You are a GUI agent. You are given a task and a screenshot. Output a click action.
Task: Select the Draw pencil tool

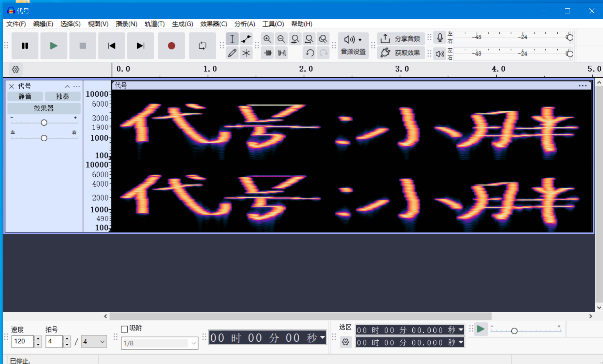click(232, 53)
